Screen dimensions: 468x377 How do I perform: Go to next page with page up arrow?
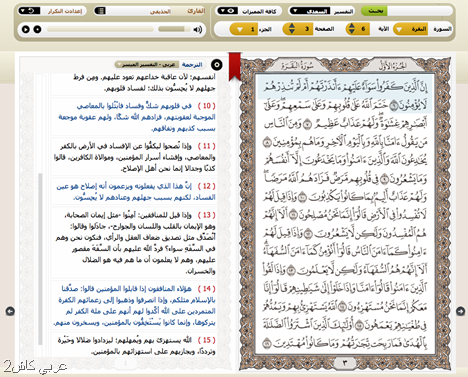292,26
